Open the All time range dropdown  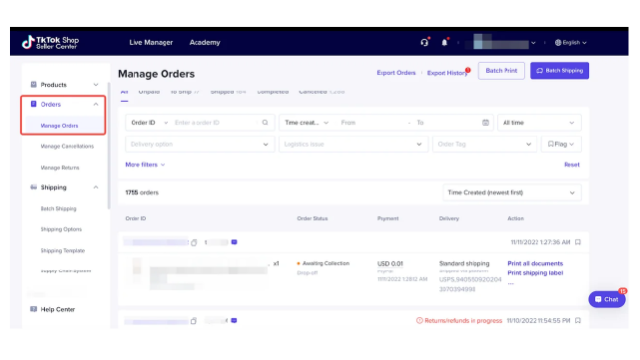click(x=539, y=122)
